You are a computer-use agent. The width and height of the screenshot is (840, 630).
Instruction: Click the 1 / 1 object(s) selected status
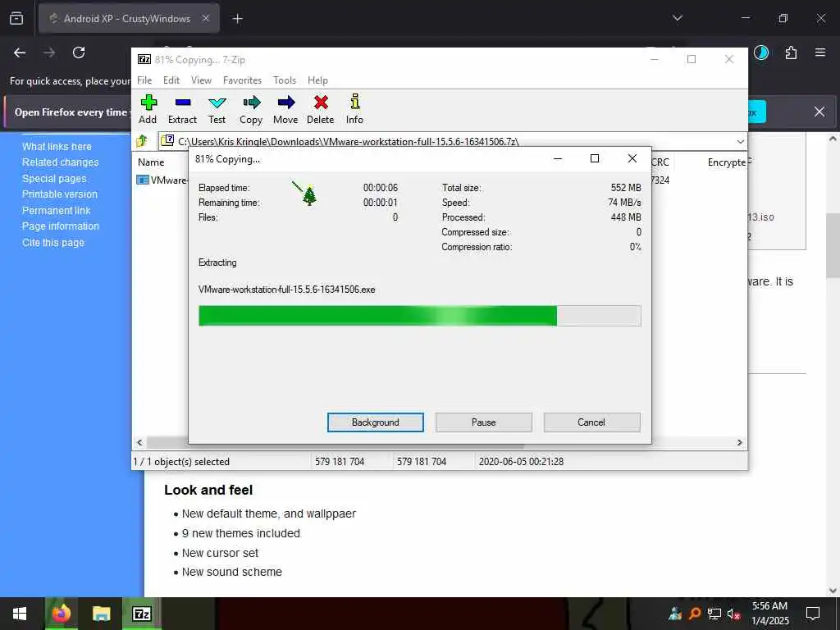(x=181, y=461)
